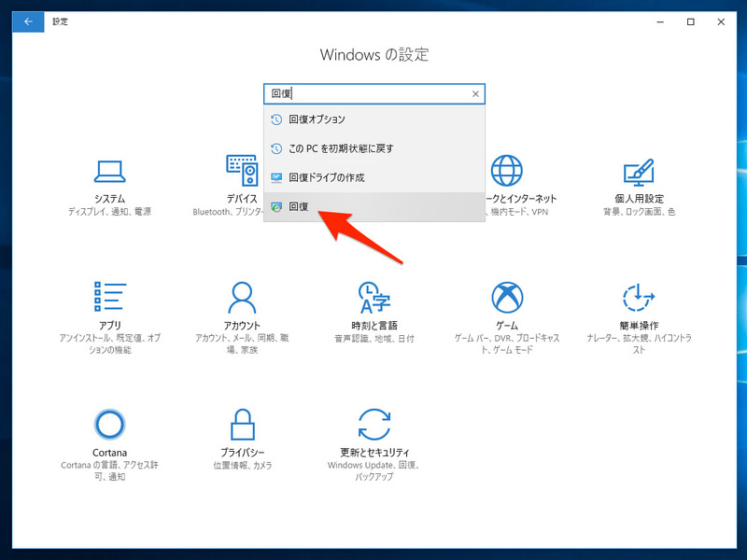
Task: Open the デバイス keyboard and speaker icon
Action: (x=242, y=170)
